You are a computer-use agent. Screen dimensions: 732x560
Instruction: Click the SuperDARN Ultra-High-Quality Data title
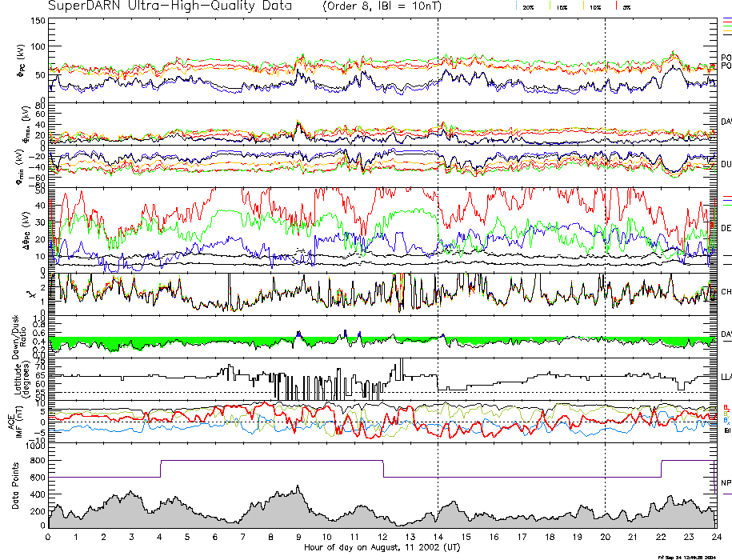pos(173,6)
